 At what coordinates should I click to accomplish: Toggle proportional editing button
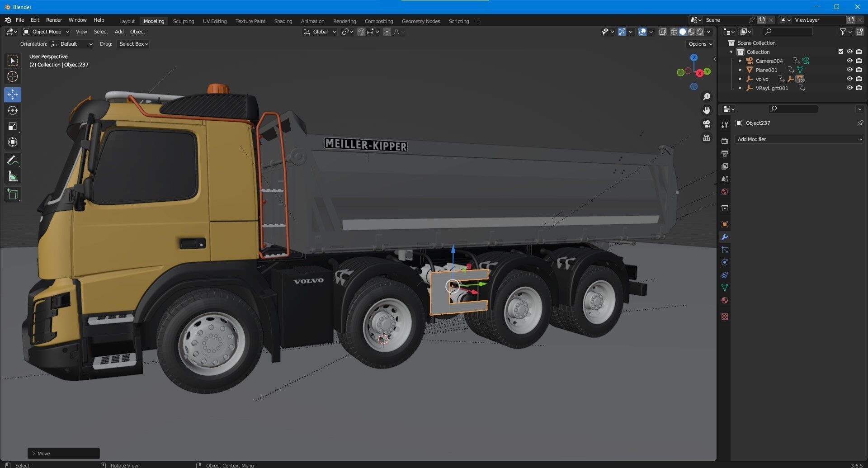pyautogui.click(x=387, y=32)
